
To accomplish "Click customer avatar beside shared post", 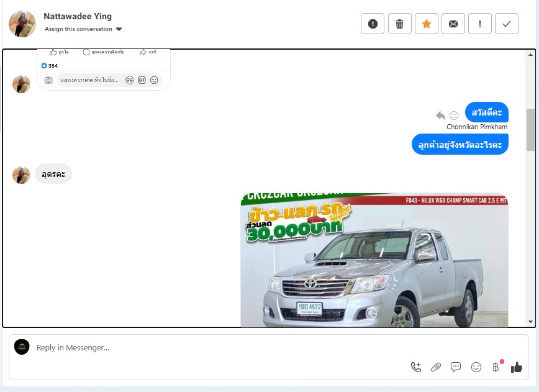I will point(21,84).
